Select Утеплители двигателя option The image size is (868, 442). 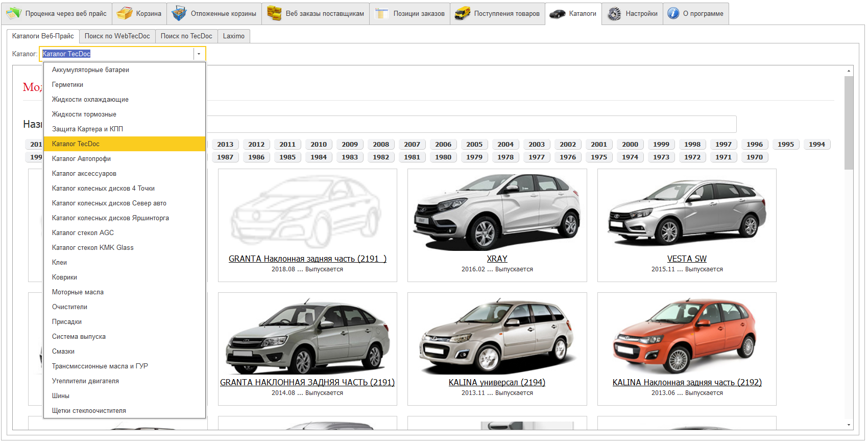(x=125, y=381)
